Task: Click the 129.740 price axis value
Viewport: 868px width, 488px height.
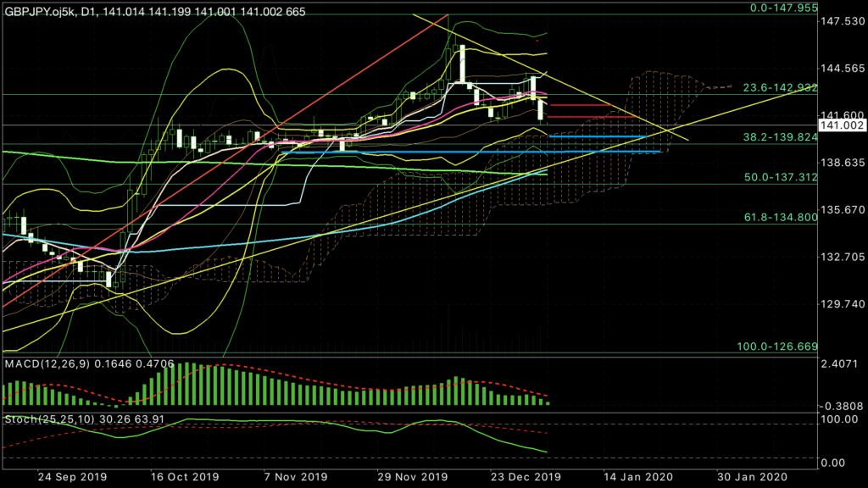Action: click(843, 304)
